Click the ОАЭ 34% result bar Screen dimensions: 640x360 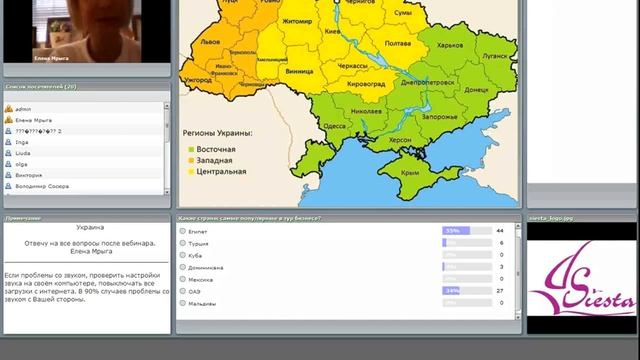click(467, 291)
